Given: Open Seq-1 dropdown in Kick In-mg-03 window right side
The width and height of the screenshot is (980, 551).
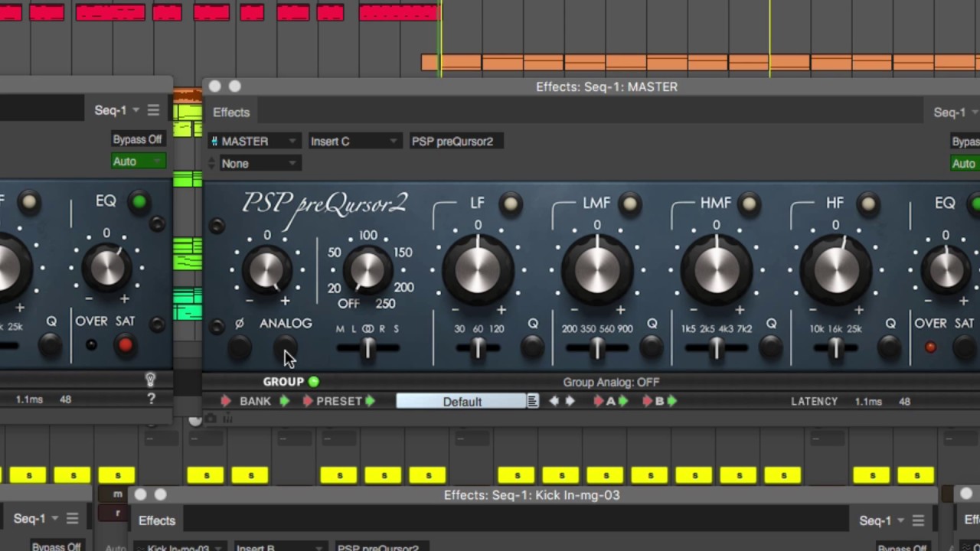Looking at the screenshot, I should click(x=882, y=520).
